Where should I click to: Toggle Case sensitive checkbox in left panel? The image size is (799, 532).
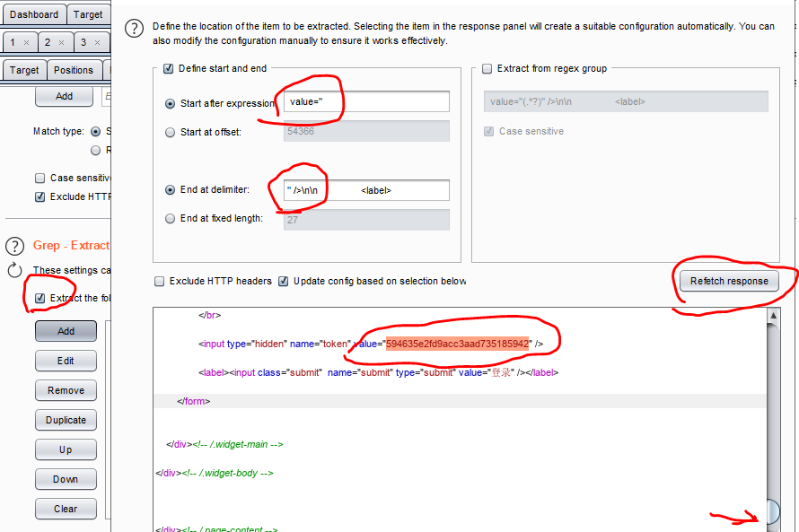(40, 178)
